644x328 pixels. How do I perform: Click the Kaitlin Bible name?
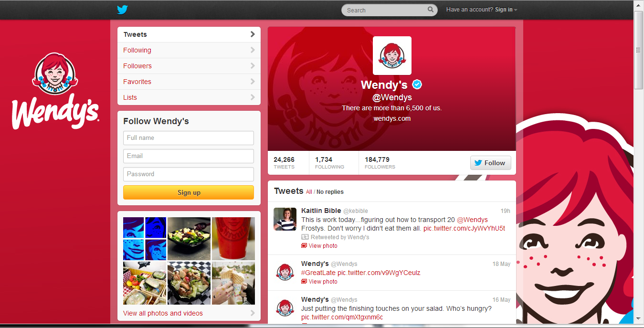(321, 211)
